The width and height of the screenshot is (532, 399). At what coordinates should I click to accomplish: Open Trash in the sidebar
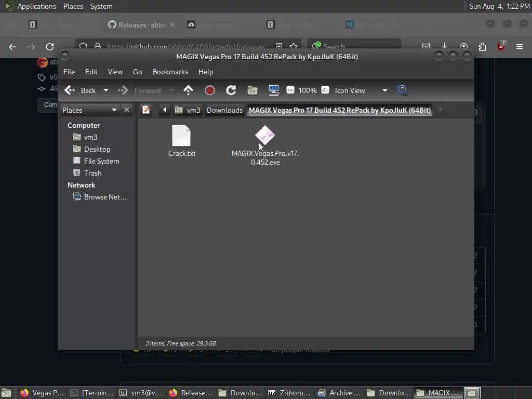pyautogui.click(x=87, y=173)
